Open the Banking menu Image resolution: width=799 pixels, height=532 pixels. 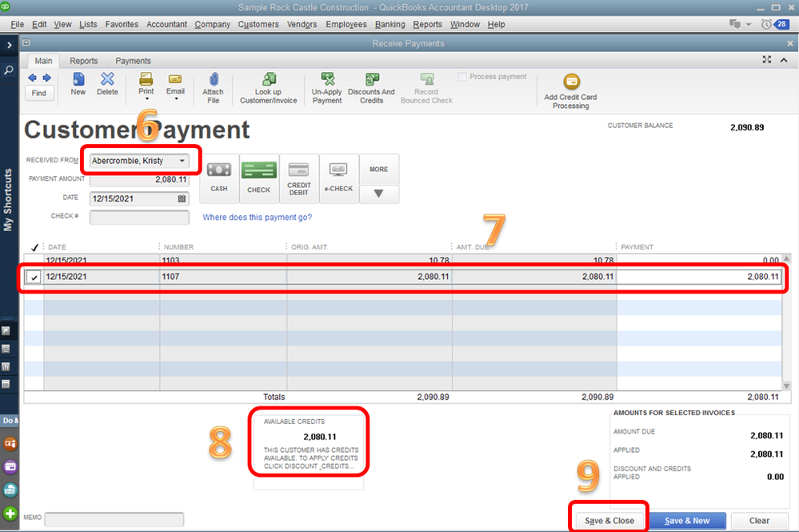click(390, 25)
